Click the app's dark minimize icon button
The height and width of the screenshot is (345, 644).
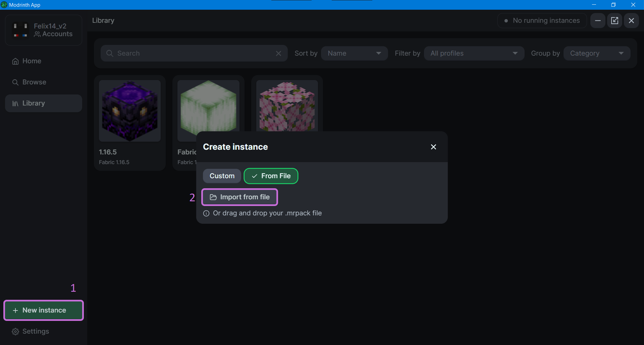pyautogui.click(x=598, y=20)
